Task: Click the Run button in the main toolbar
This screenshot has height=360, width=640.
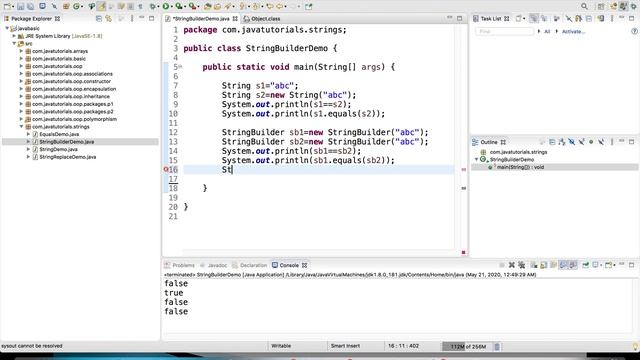Action: tap(165, 7)
